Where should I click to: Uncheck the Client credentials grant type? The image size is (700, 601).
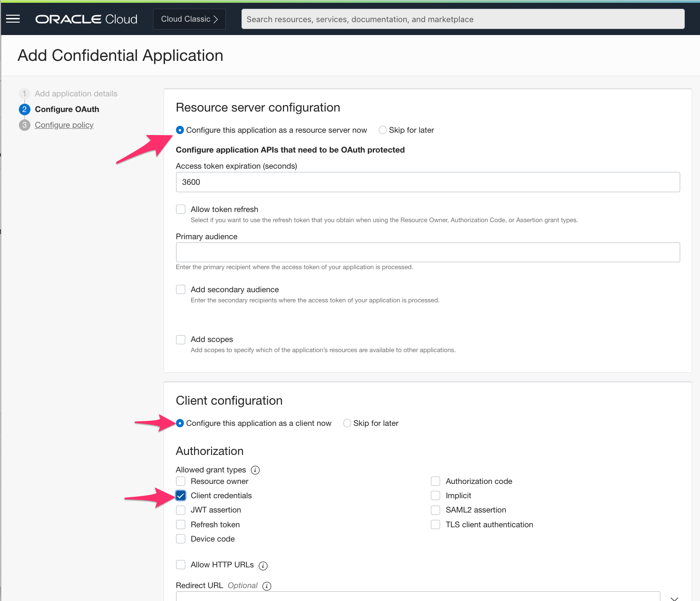coord(180,495)
